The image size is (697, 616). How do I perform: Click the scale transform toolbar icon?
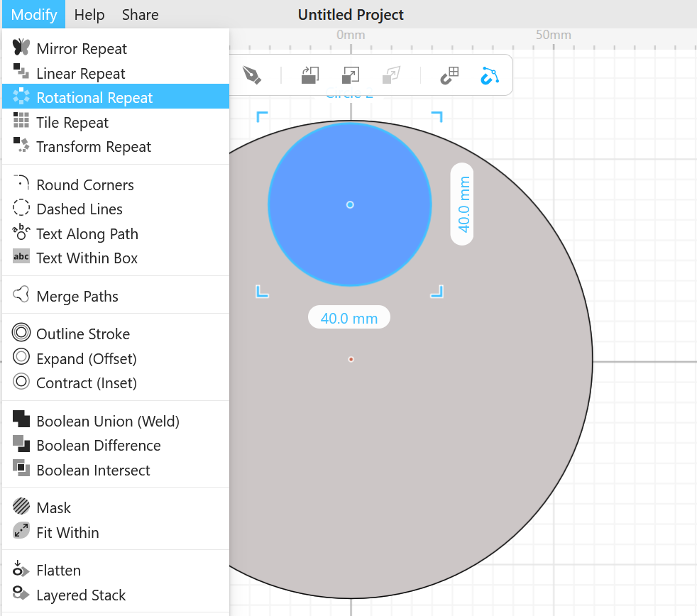pos(351,75)
